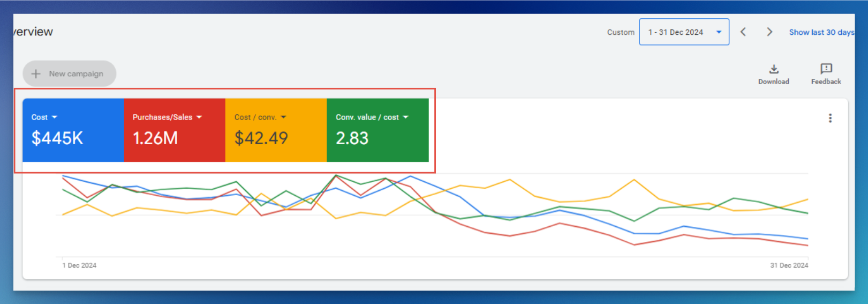Click the Feedback text label
Screen dimensions: 868x304
click(826, 81)
